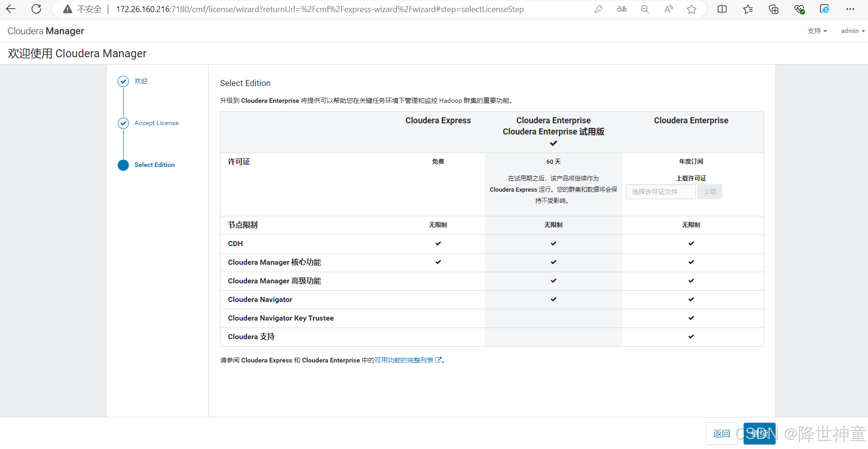Screen dimensions: 868x449
Task: Click Cloudera Navigator row label
Action: click(260, 299)
